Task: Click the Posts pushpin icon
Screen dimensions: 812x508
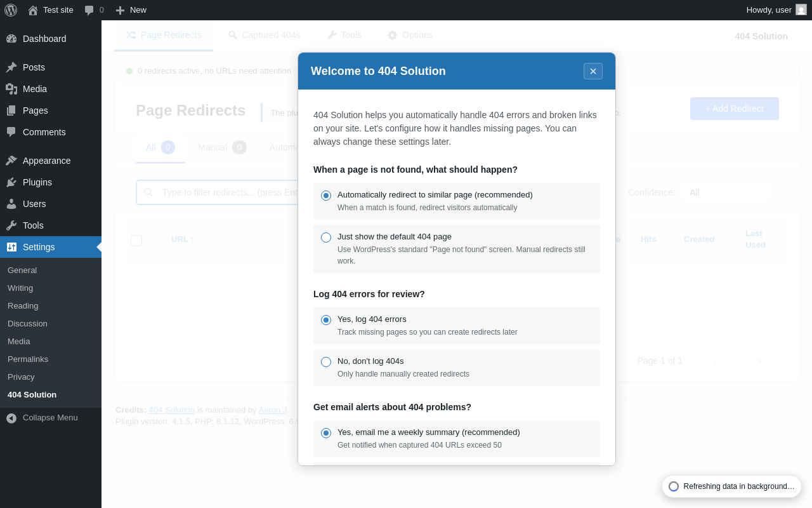Action: click(x=11, y=67)
